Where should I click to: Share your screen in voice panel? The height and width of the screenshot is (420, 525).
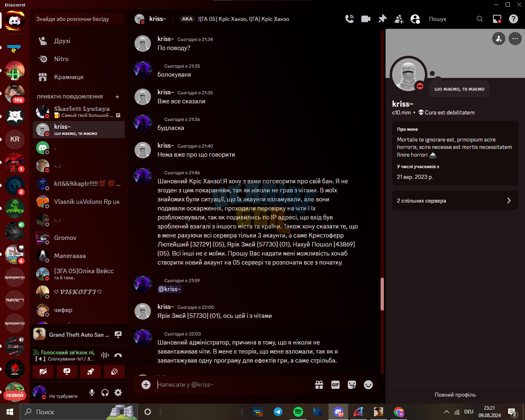click(x=67, y=372)
